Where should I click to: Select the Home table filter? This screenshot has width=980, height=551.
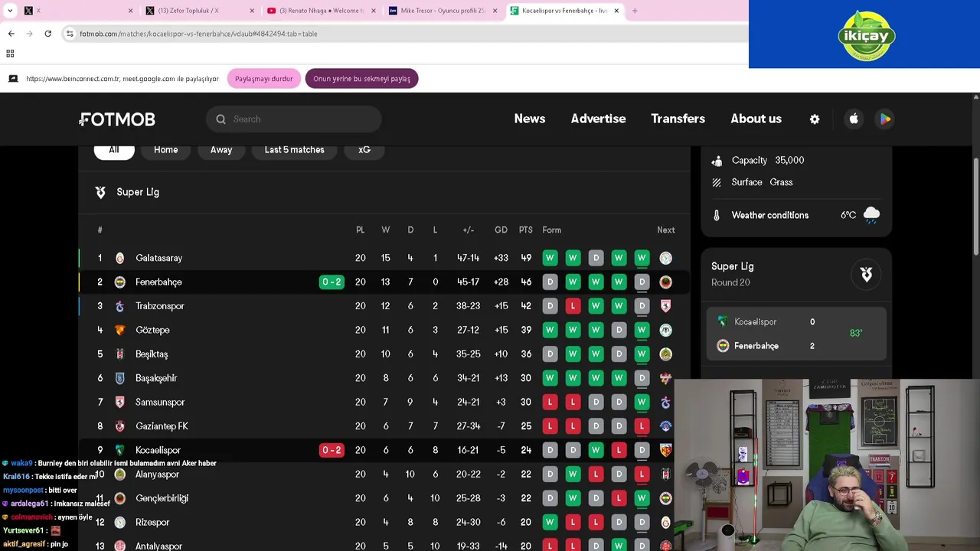[165, 150]
